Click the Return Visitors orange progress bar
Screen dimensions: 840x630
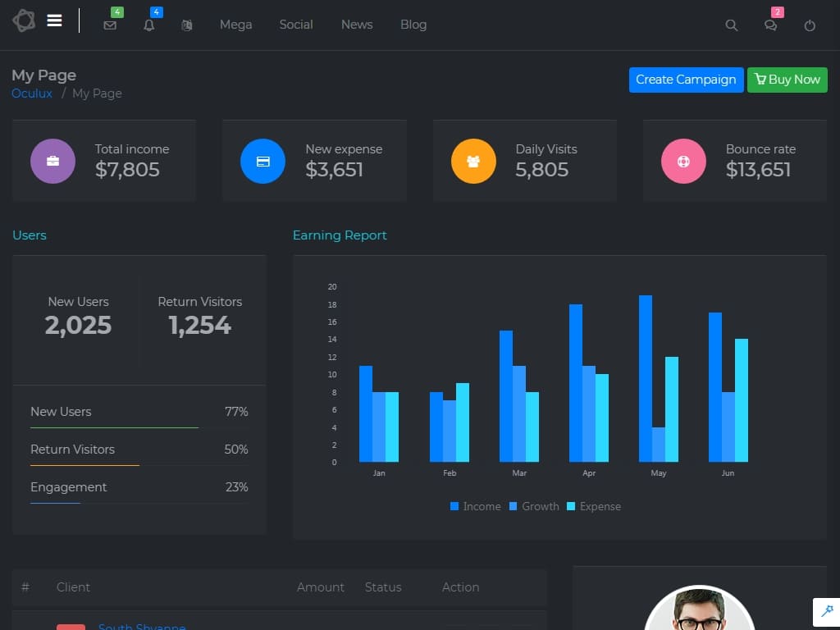[x=84, y=465]
